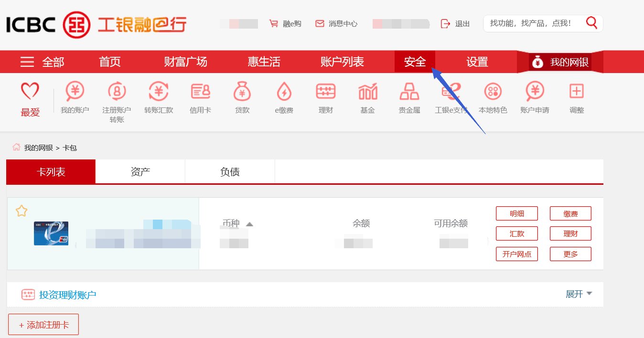This screenshot has height=338, width=644.
Task: Click the 明细 button
Action: click(x=516, y=213)
